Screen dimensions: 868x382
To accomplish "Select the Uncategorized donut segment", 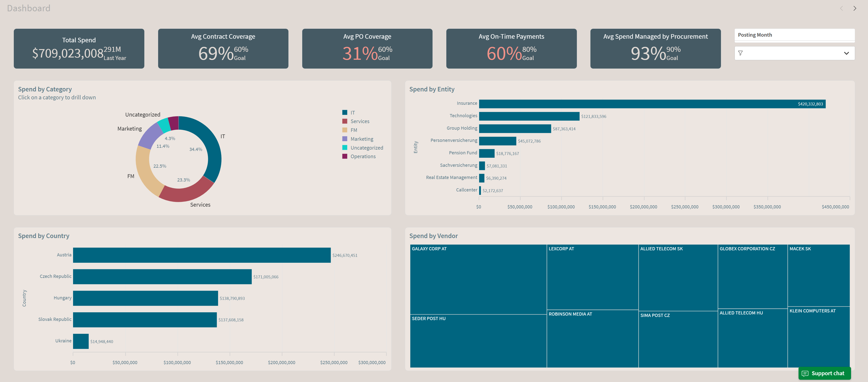I will (164, 125).
